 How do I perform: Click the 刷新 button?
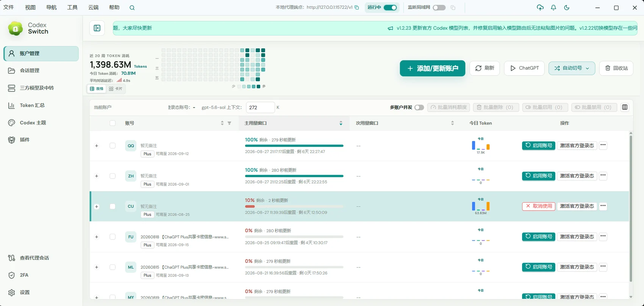pos(485,68)
